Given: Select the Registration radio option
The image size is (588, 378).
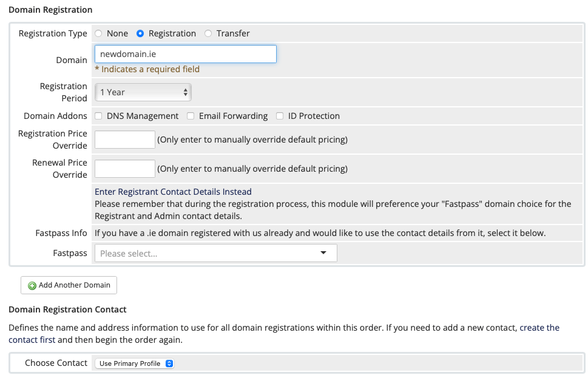Looking at the screenshot, I should point(140,33).
